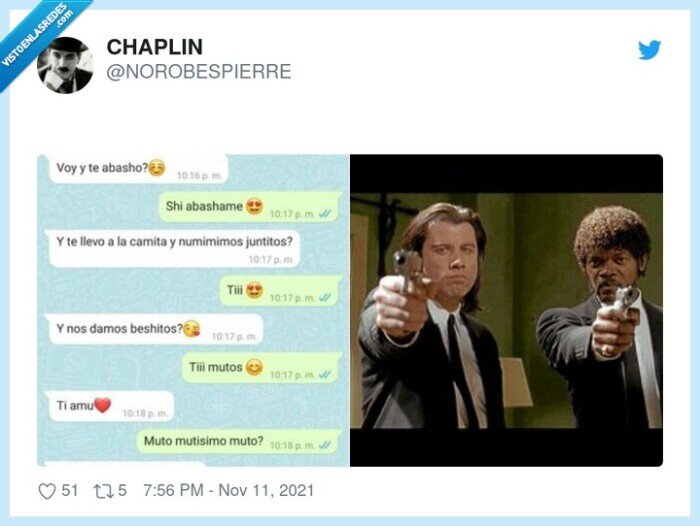Click the Twitter bird logo
The width and height of the screenshot is (700, 526).
click(x=649, y=50)
